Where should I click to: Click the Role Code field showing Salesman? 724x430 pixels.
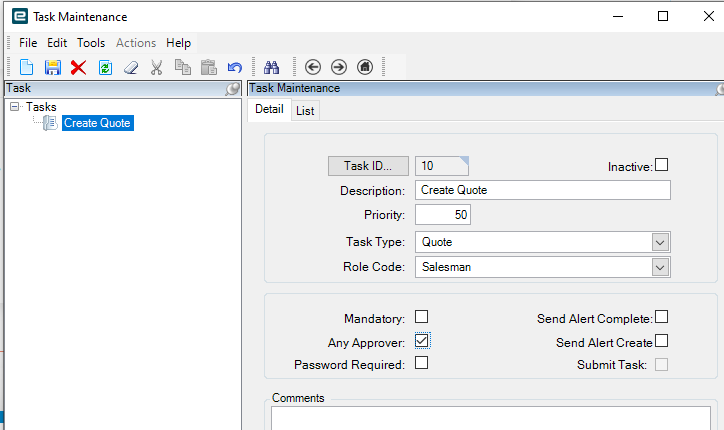coord(543,267)
